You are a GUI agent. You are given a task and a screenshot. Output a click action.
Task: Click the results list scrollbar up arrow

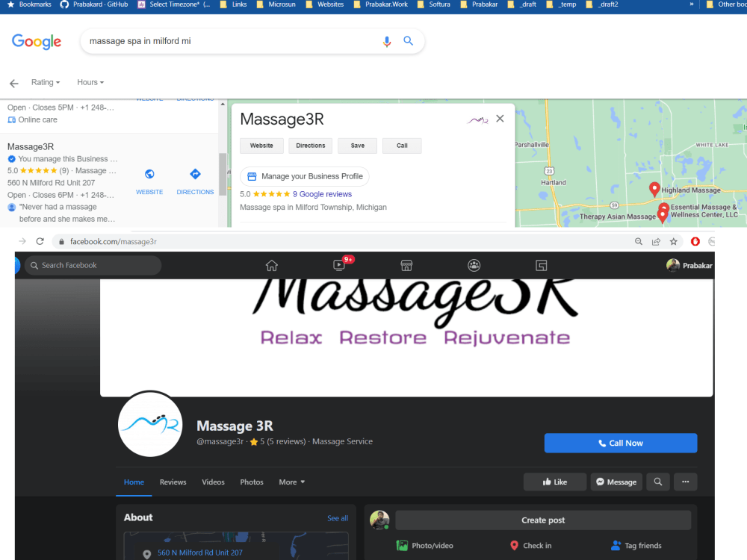(x=223, y=104)
